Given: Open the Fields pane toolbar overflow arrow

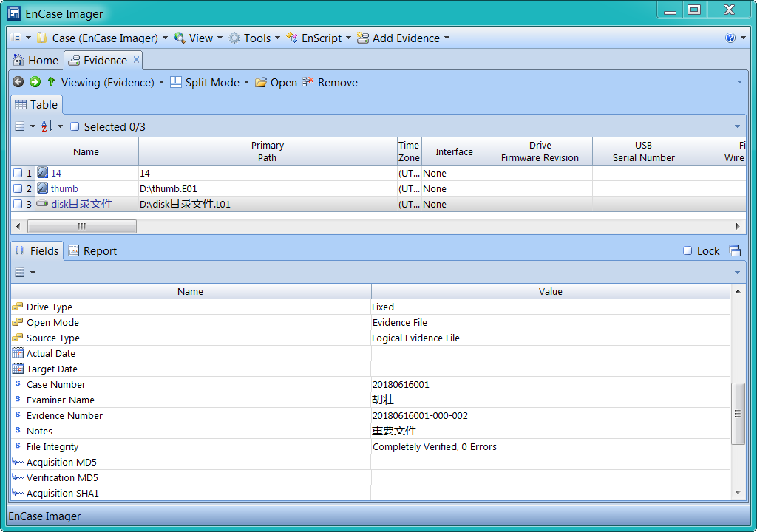Looking at the screenshot, I should (737, 272).
